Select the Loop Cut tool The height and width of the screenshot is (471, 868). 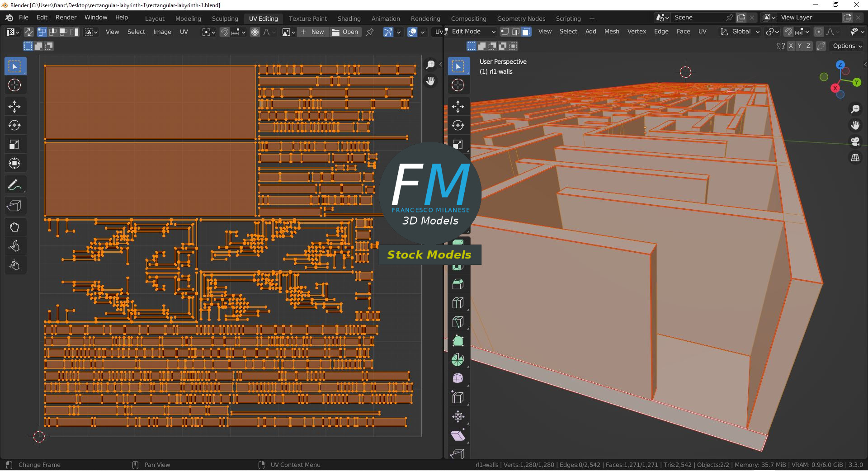click(458, 303)
